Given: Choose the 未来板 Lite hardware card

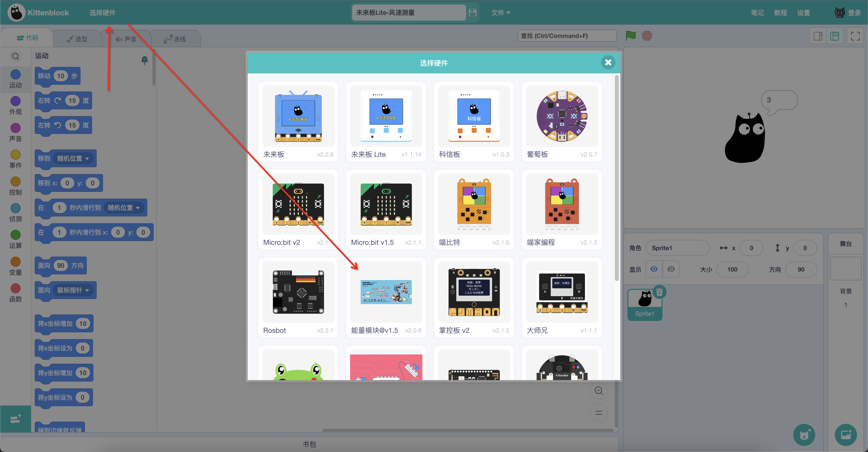Looking at the screenshot, I should click(x=386, y=121).
